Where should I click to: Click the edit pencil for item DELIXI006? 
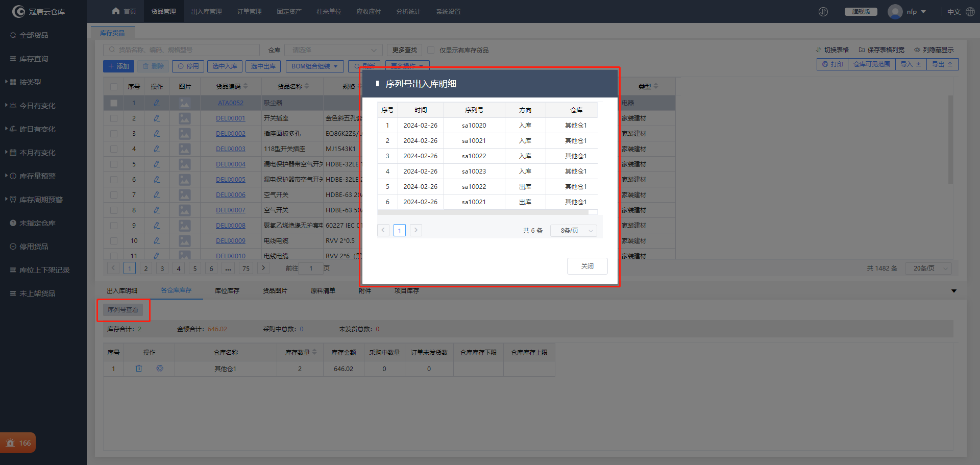[x=157, y=194]
